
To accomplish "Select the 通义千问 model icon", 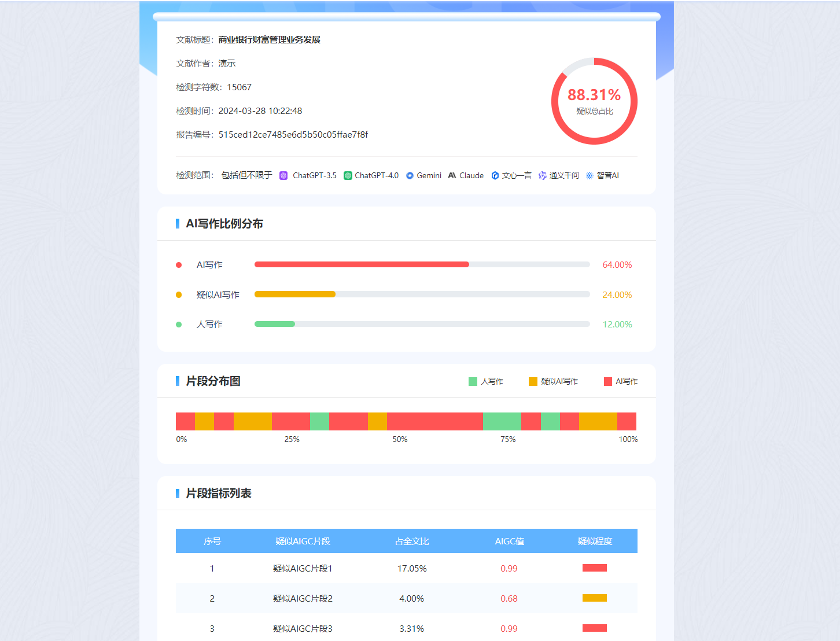I will (x=543, y=175).
